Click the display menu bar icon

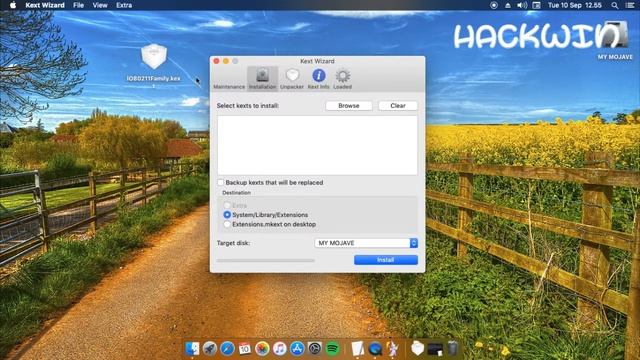[537, 5]
